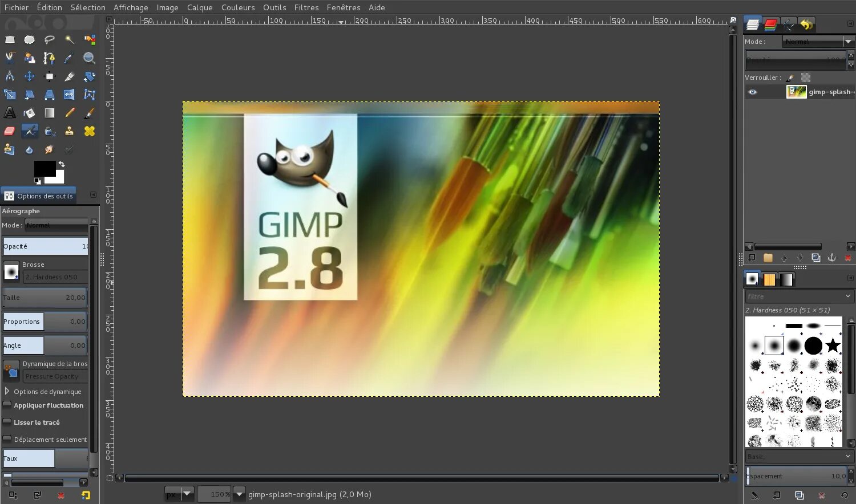Adjust the tool Opacité slider

click(x=45, y=246)
